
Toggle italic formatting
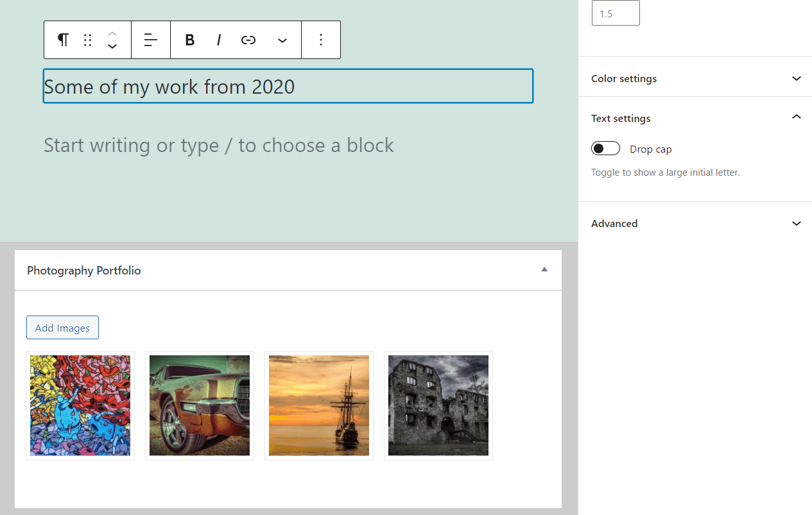[219, 40]
